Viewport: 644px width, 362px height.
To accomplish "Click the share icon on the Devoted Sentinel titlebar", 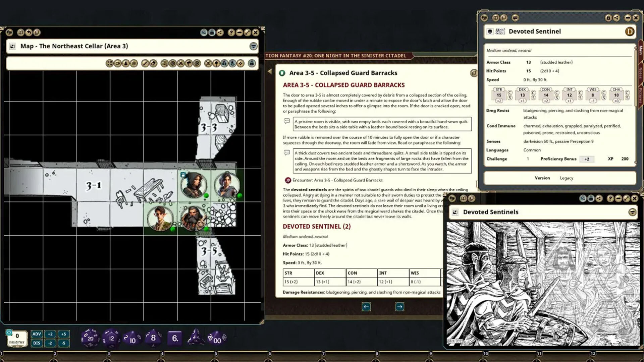I will (x=616, y=18).
